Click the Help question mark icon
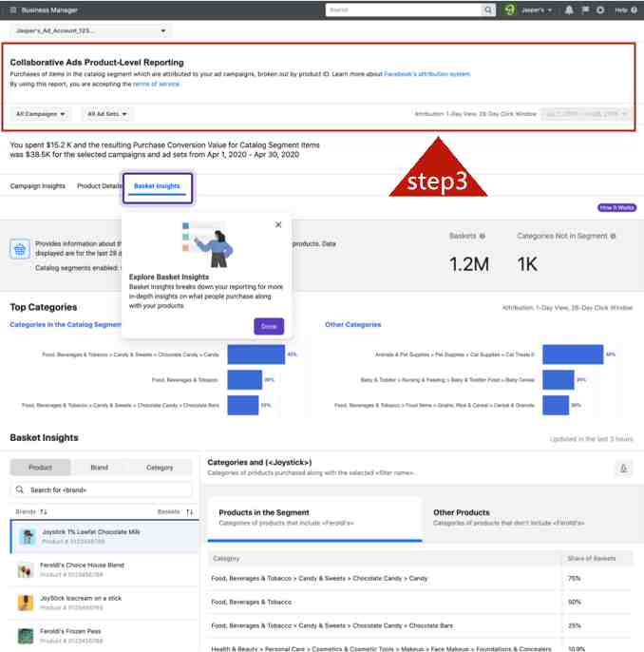 click(x=635, y=10)
